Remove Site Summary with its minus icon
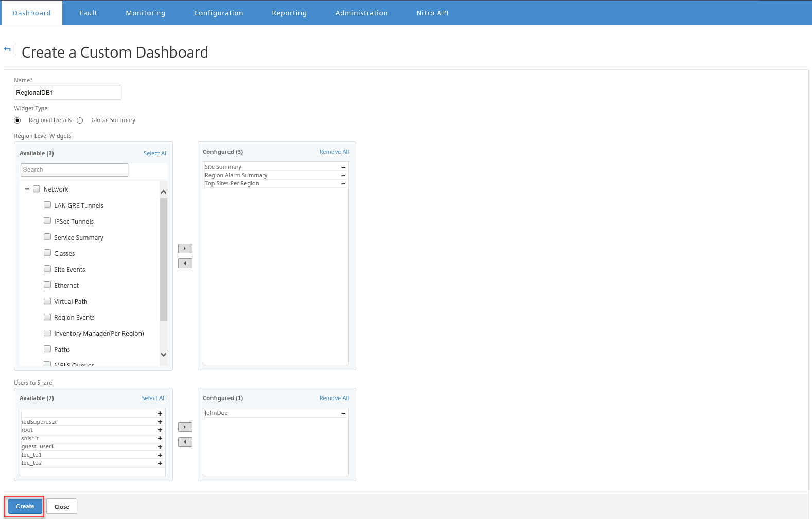 click(x=343, y=167)
